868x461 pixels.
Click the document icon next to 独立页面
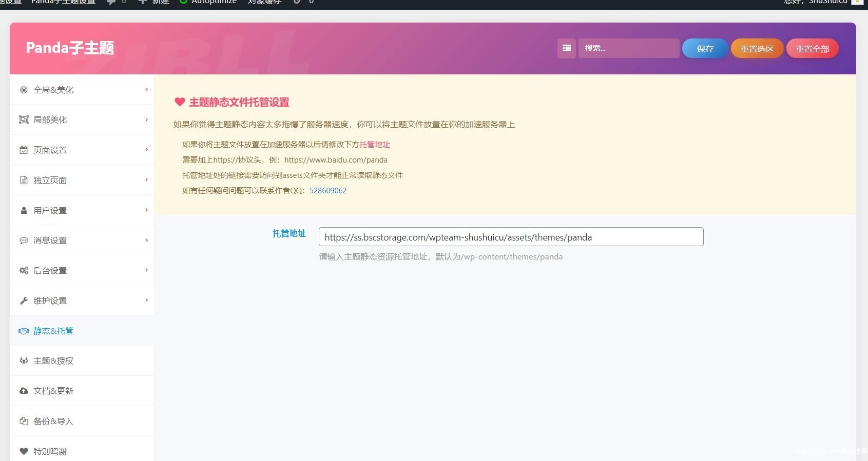pos(24,180)
